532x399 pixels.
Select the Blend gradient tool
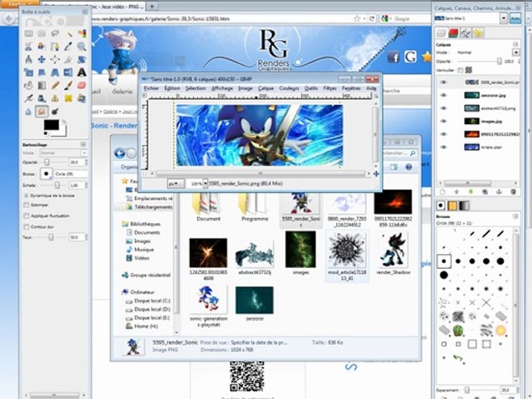click(42, 85)
